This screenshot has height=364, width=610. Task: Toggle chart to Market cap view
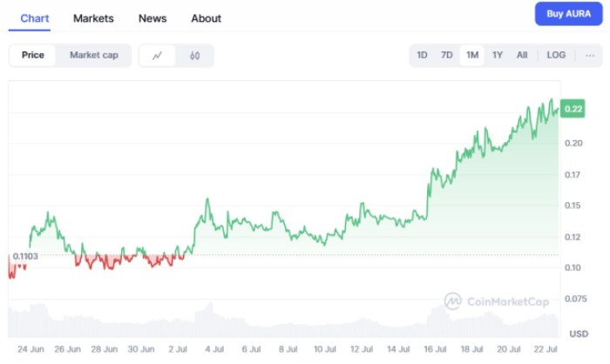[94, 56]
